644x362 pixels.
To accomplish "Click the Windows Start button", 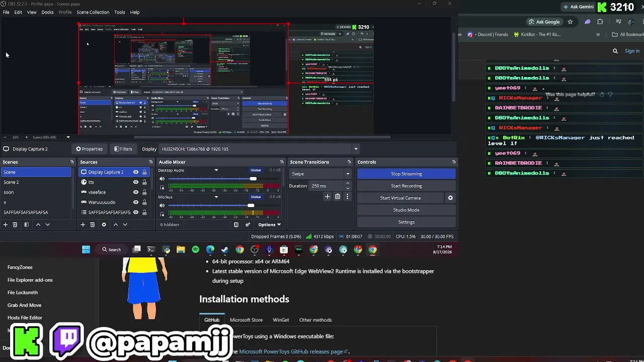I will pyautogui.click(x=86, y=249).
